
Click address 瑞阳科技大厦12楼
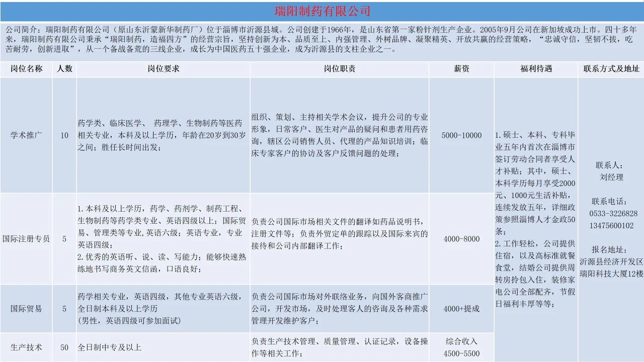611,274
